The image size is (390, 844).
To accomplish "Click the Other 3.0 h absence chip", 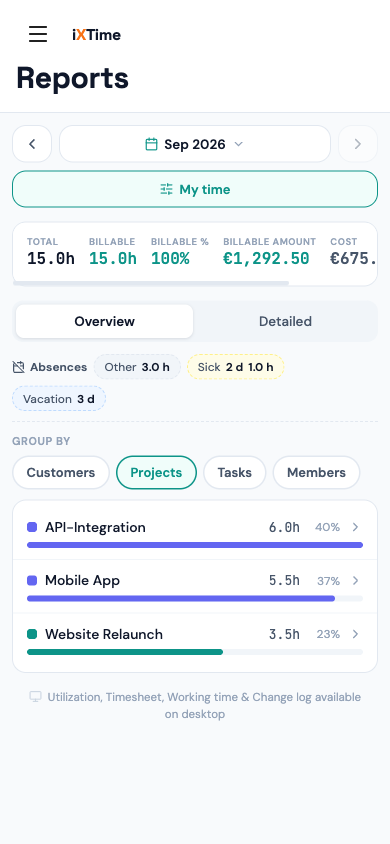I will point(137,367).
